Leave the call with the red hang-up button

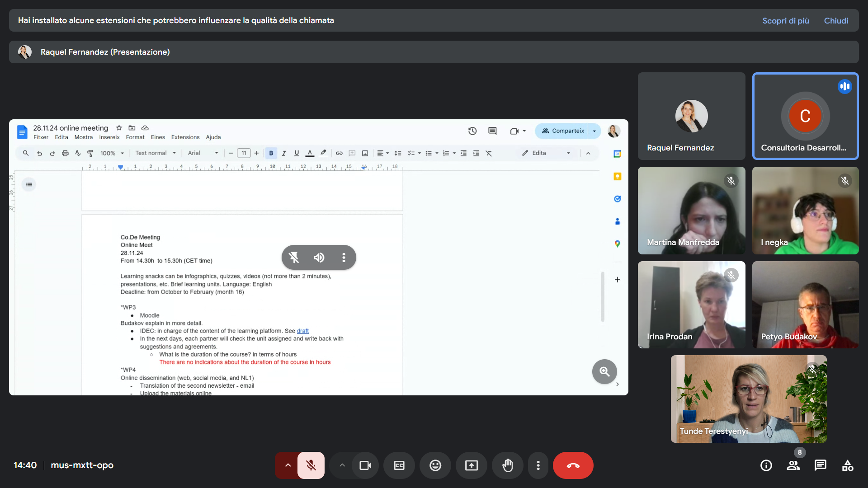pyautogui.click(x=573, y=465)
